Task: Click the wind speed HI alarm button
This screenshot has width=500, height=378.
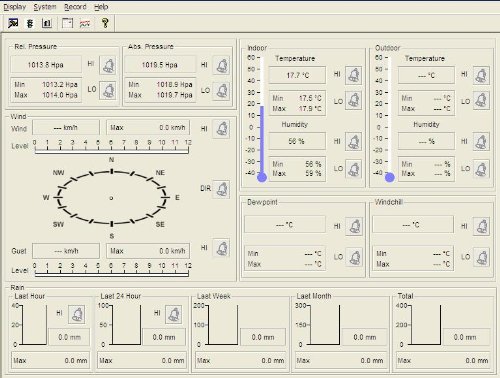Action: pyautogui.click(x=221, y=129)
